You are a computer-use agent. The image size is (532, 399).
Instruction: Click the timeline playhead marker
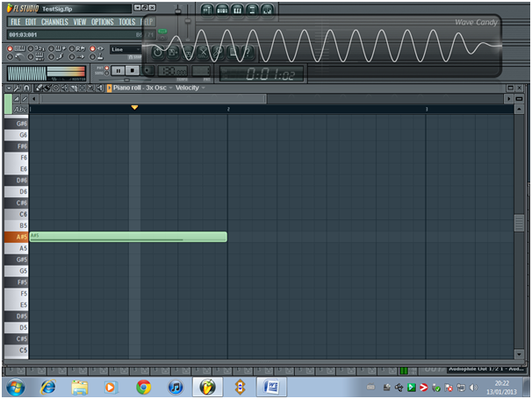point(134,108)
